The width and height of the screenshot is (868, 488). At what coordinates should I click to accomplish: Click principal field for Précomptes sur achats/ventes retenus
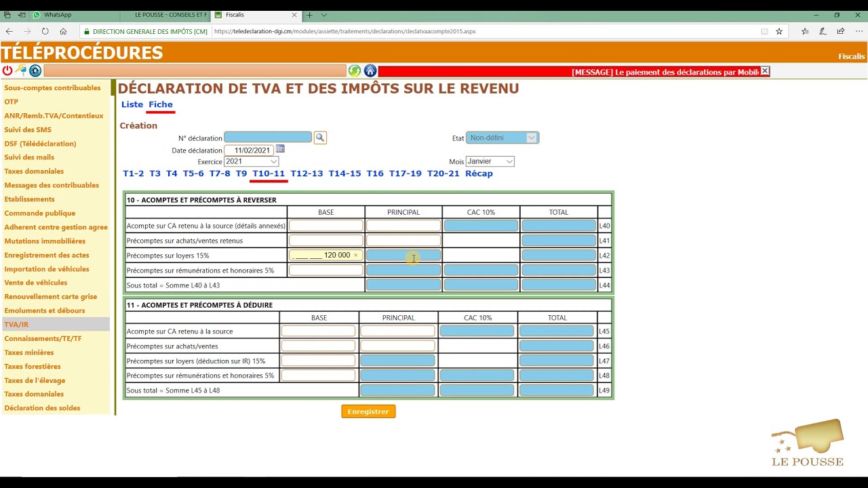click(403, 241)
